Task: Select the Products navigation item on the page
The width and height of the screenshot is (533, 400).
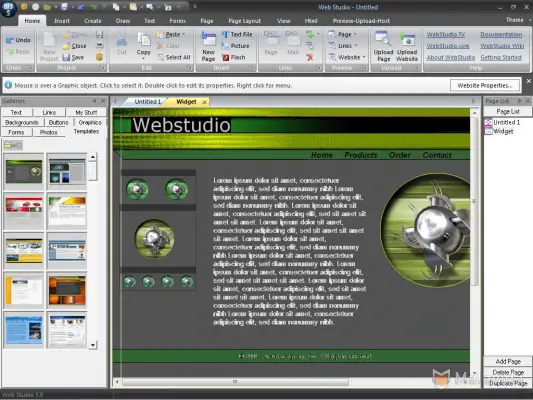Action: [361, 155]
